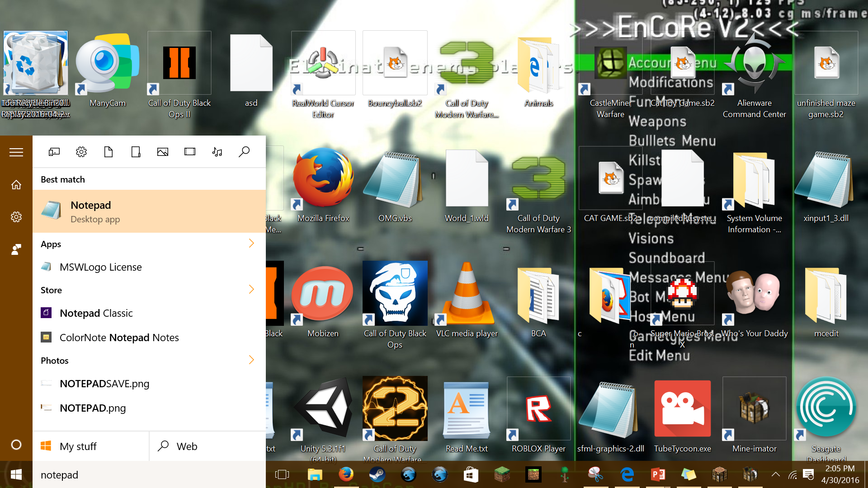Click the music filter icon in search

(217, 152)
